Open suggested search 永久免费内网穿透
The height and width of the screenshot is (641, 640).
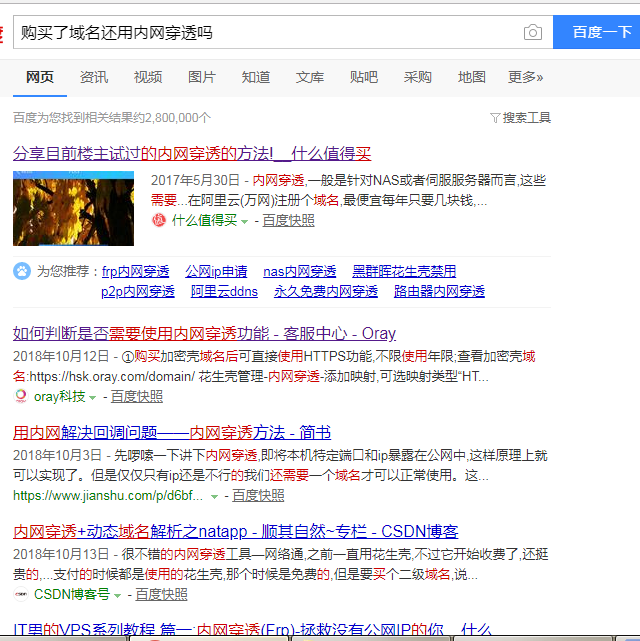326,291
